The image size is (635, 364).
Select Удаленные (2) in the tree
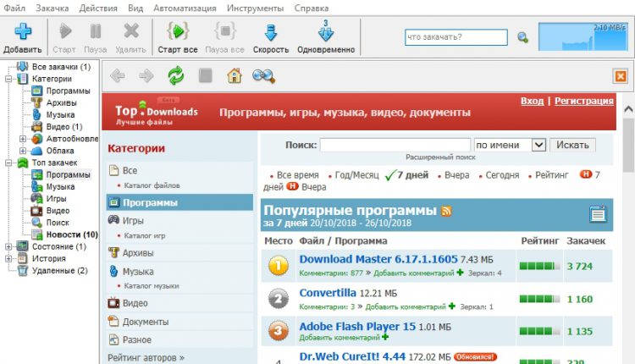pyautogui.click(x=59, y=271)
